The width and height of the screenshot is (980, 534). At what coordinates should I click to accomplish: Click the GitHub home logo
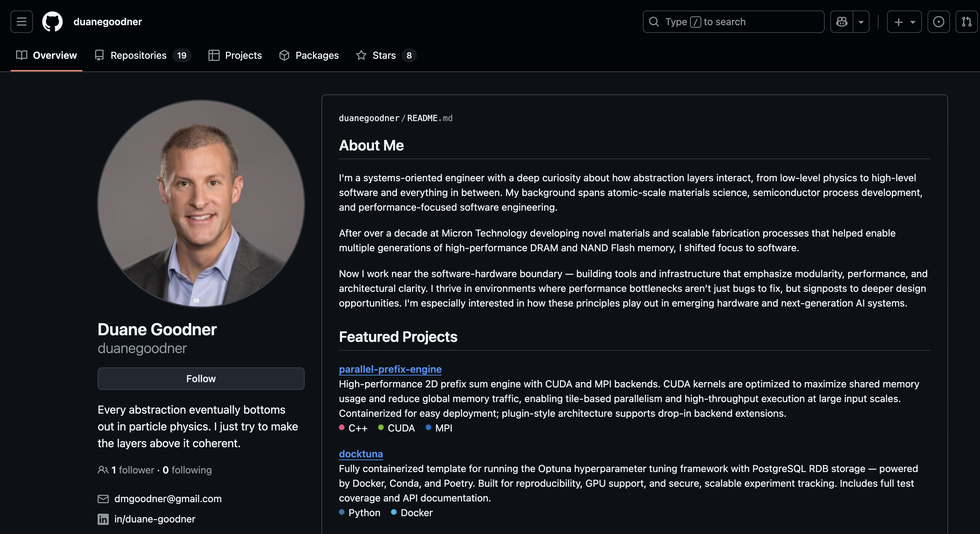tap(52, 21)
